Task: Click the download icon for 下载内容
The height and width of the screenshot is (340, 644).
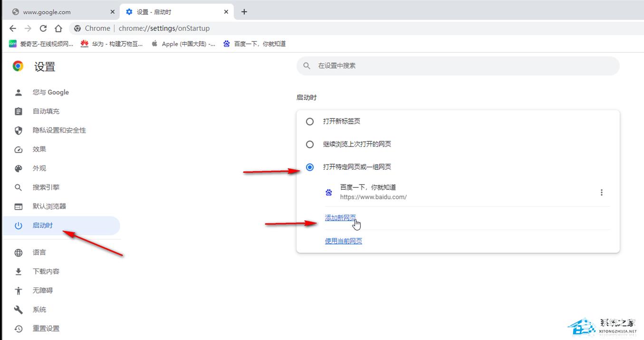Action: point(19,272)
